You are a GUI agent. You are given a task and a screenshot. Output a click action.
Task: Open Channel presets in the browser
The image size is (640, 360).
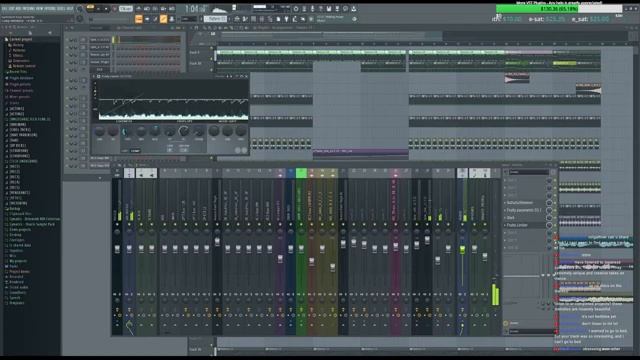[x=20, y=91]
